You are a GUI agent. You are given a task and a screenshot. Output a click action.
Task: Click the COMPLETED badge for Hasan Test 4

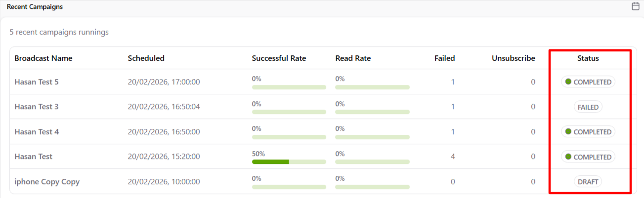(x=588, y=132)
